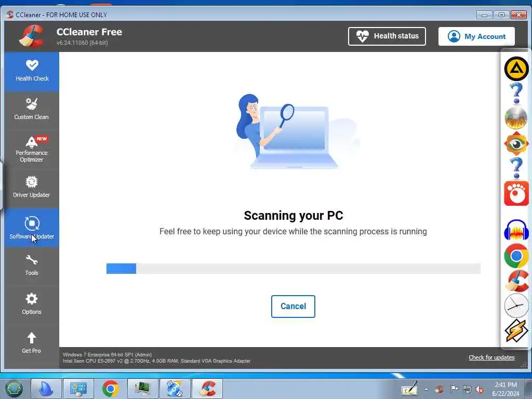Click the network tray icon
Viewport: 532px width, 399px height.
[x=467, y=389]
